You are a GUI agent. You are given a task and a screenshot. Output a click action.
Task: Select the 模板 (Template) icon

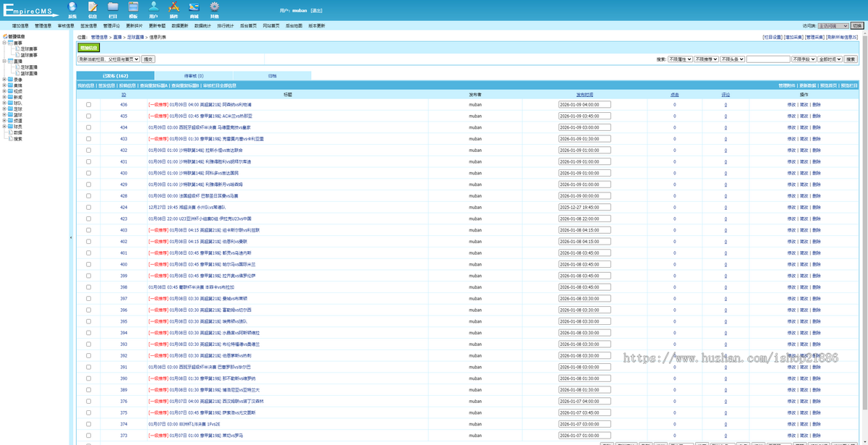[x=133, y=7]
